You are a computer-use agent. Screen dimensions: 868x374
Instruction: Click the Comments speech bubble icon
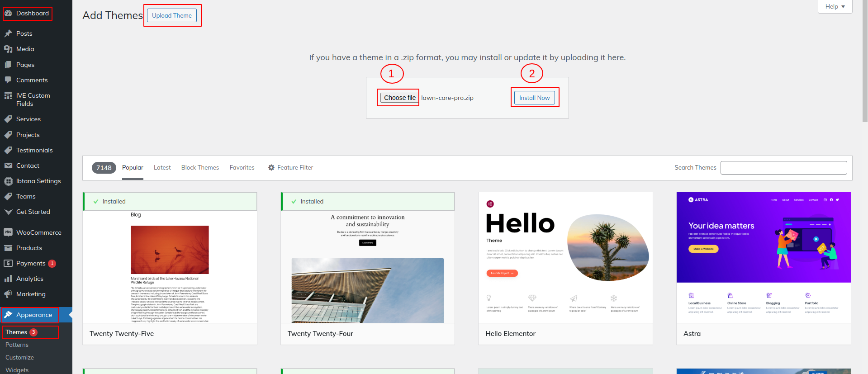8,80
